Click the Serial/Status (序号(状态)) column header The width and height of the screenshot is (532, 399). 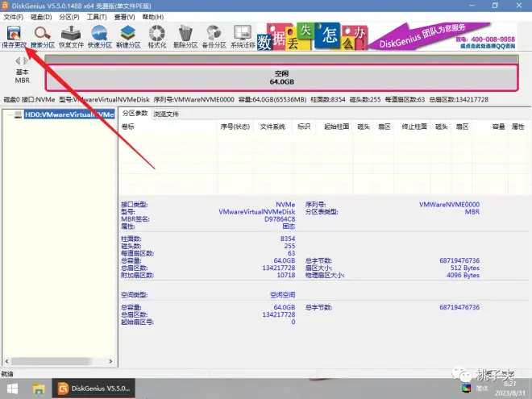pos(235,127)
